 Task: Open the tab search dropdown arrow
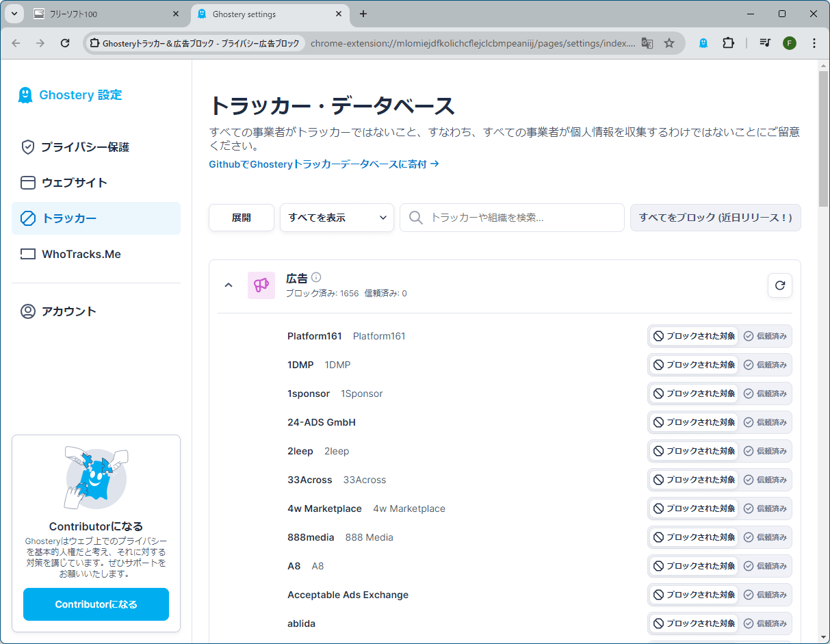tap(14, 14)
